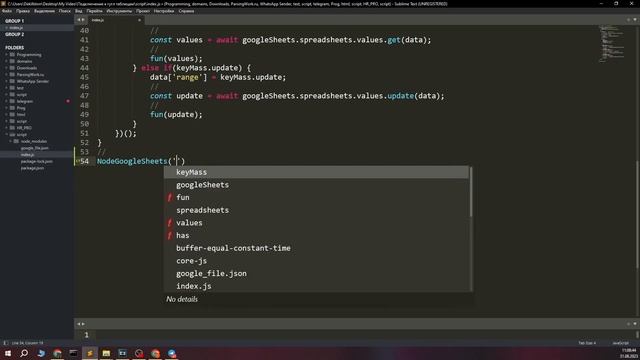The width and height of the screenshot is (640, 360).
Task: Open the Настройки menu
Action: coord(164,11)
